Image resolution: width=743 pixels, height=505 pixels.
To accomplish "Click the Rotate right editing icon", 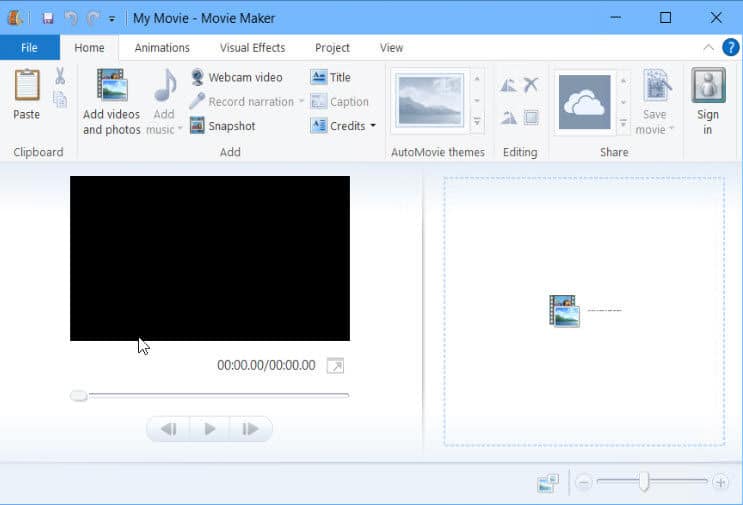I will pos(508,117).
